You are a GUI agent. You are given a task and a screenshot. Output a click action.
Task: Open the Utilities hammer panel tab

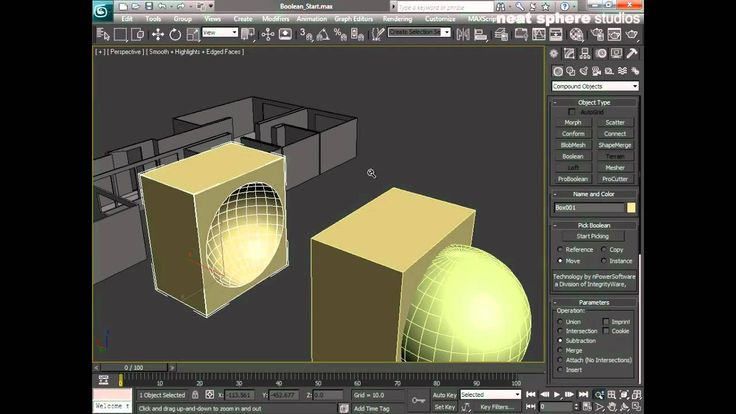tap(632, 54)
